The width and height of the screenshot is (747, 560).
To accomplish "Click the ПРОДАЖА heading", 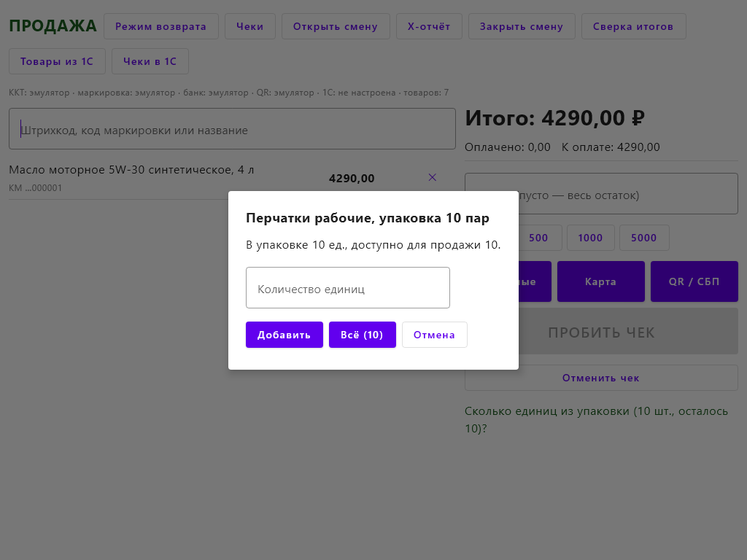I will (53, 26).
